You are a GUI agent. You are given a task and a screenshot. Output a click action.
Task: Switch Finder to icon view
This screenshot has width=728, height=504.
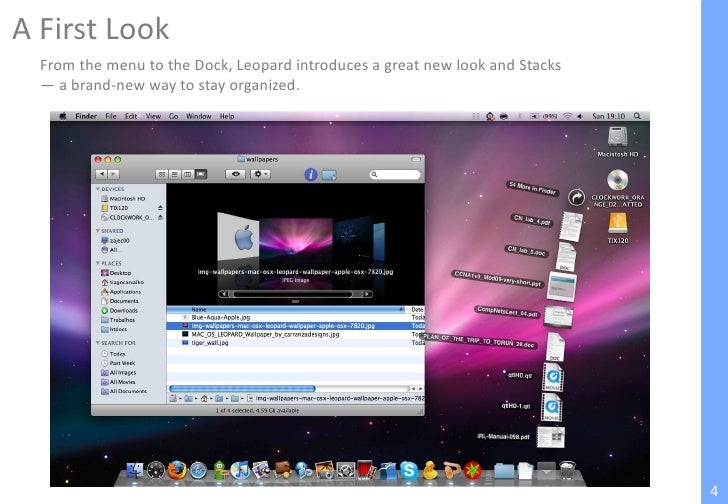[x=162, y=174]
